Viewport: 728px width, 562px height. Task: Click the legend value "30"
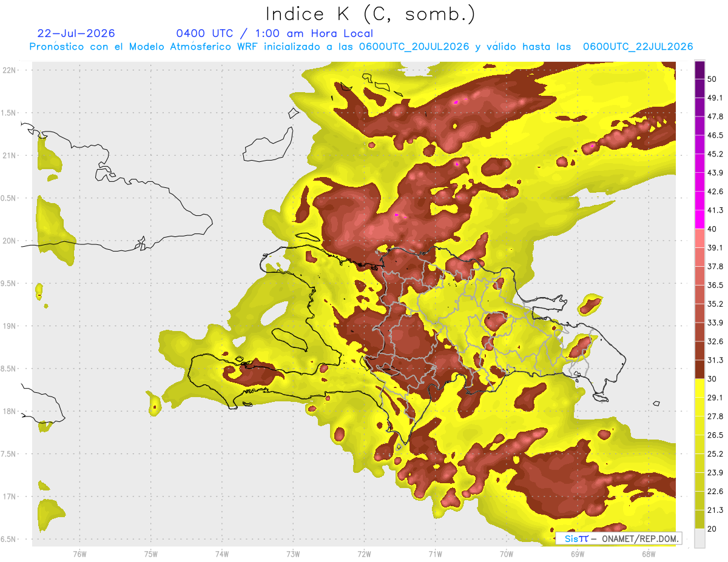[x=713, y=379]
